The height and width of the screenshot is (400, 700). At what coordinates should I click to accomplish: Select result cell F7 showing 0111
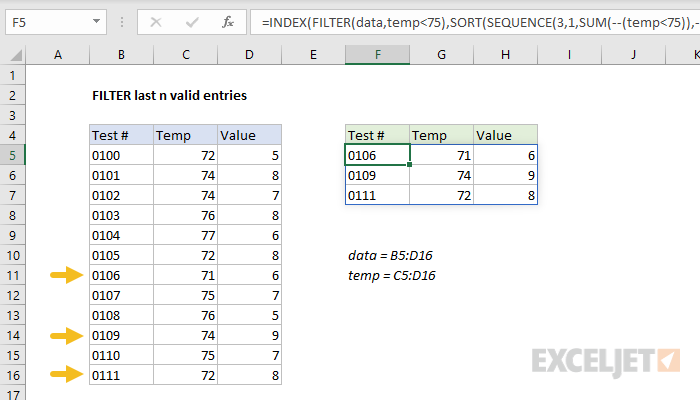(377, 196)
